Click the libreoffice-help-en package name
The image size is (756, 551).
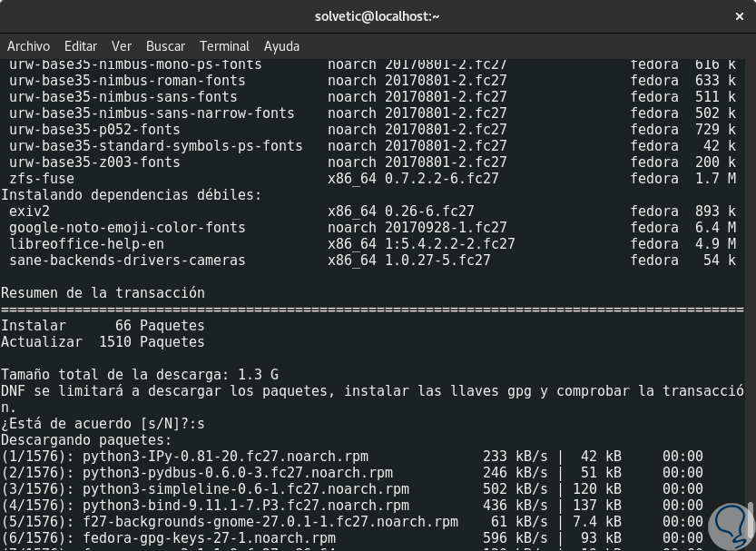86,244
